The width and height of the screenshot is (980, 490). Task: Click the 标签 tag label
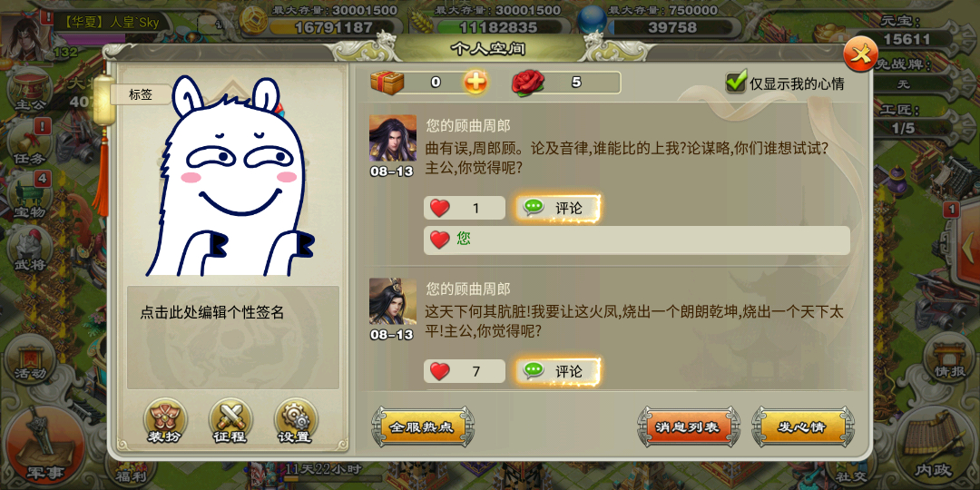tap(141, 94)
